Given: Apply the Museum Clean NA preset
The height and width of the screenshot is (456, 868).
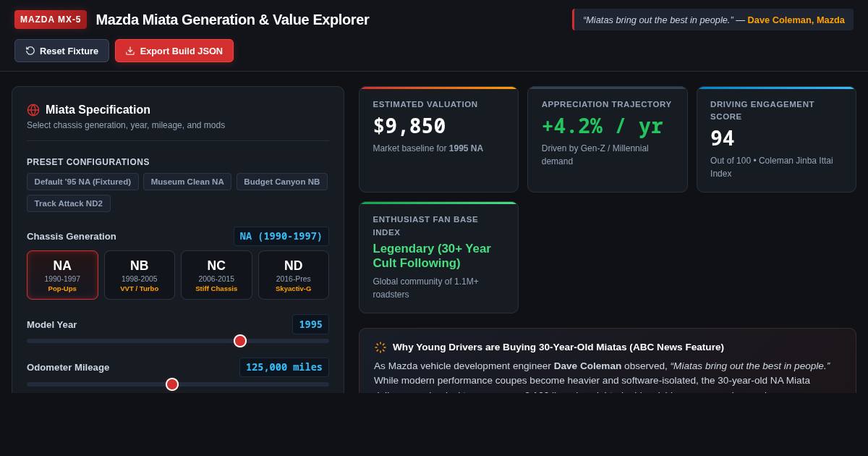Looking at the screenshot, I should point(187,182).
